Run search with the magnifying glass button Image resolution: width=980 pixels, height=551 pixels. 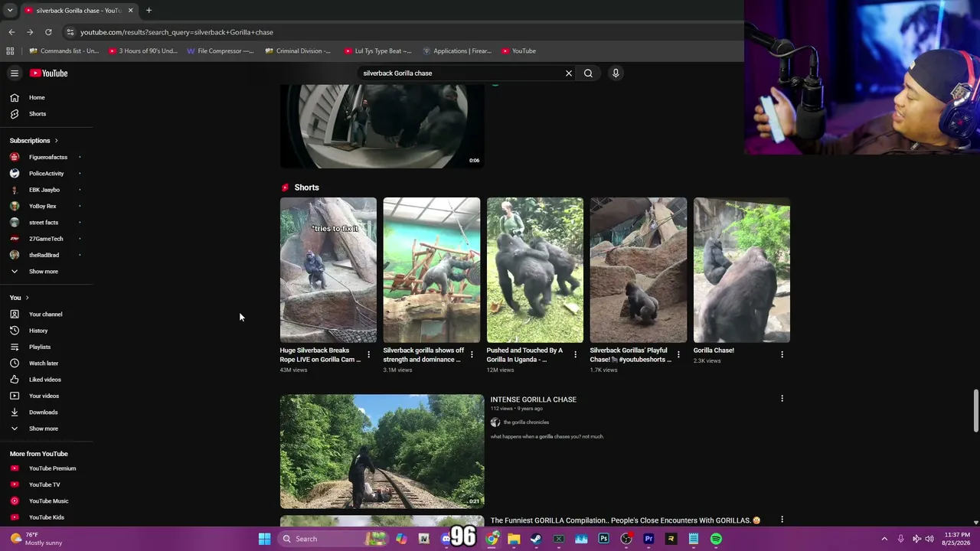pyautogui.click(x=588, y=73)
